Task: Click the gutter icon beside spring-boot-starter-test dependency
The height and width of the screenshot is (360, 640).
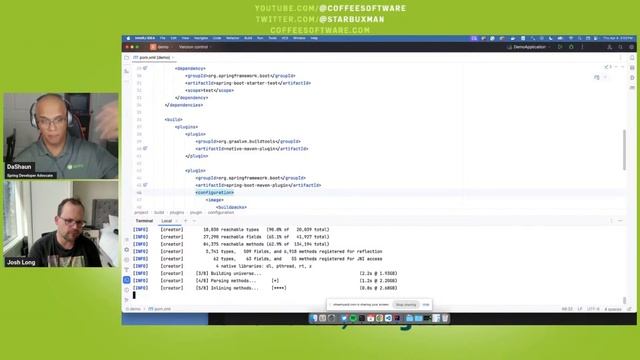Action: click(x=145, y=68)
